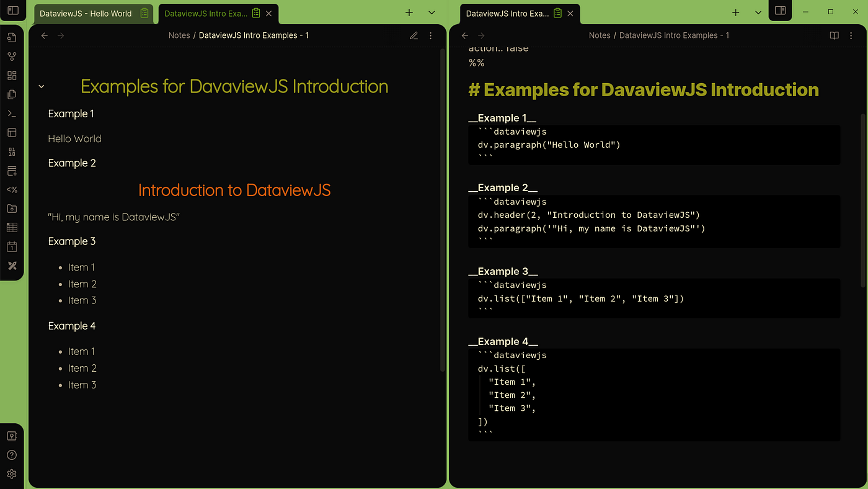
Task: Open the command palette terminal icon
Action: tap(12, 114)
